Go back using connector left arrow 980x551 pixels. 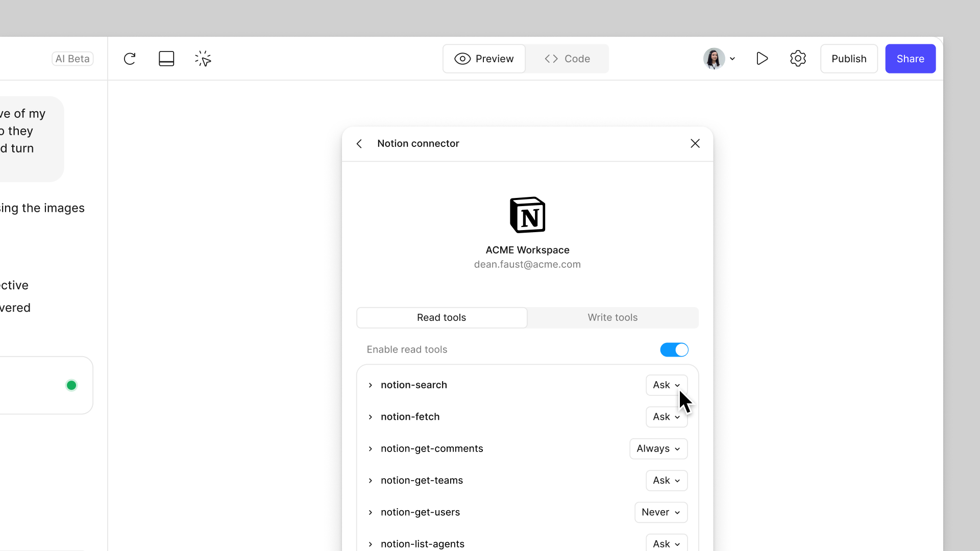point(359,144)
